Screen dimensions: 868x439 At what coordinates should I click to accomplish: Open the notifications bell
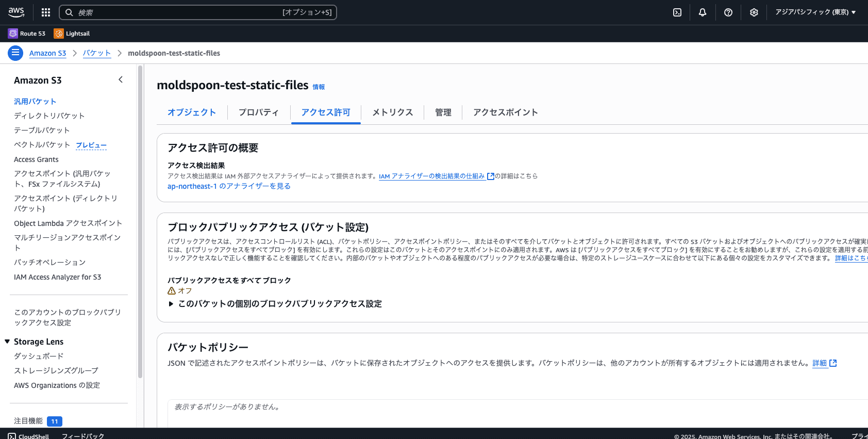703,12
